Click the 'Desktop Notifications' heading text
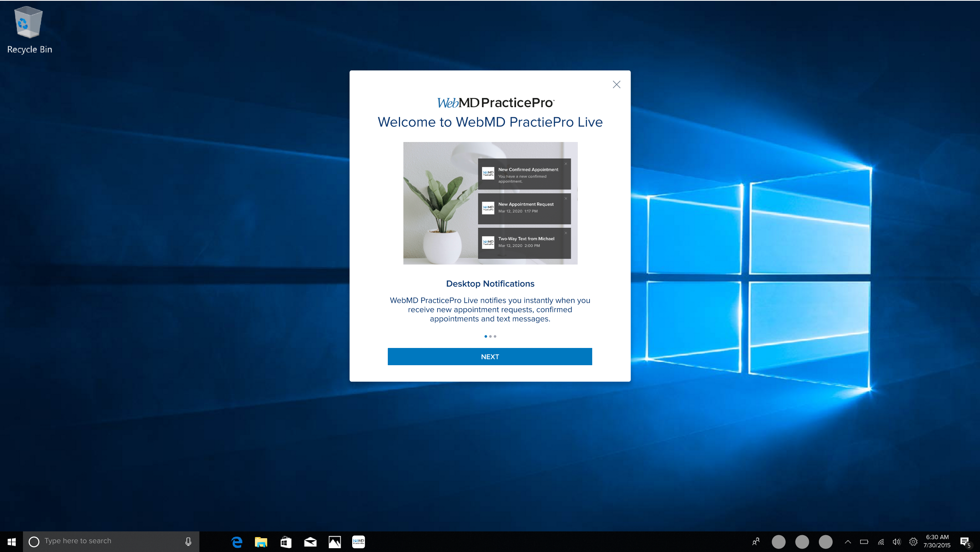980x552 pixels. pyautogui.click(x=490, y=284)
